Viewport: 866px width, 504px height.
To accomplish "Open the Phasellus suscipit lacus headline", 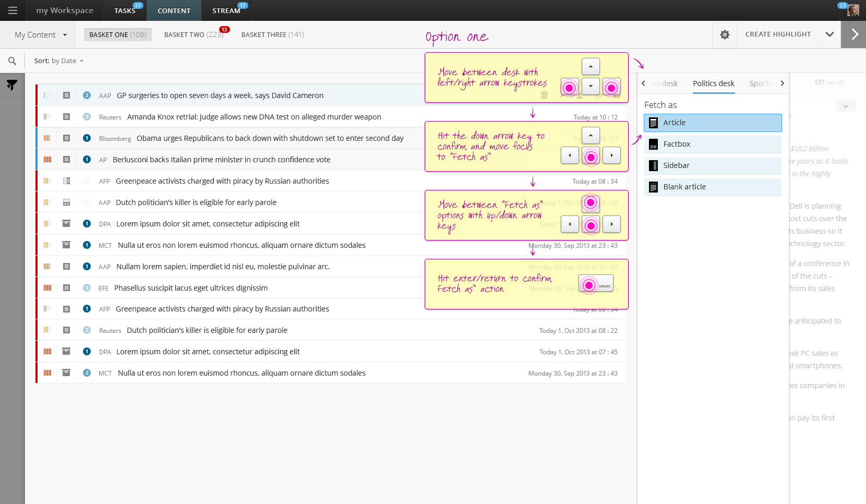I will click(x=191, y=288).
